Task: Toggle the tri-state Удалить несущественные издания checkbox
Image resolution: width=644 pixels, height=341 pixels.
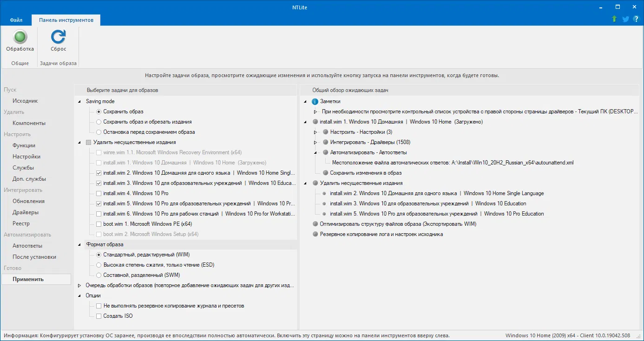Action: tap(88, 142)
